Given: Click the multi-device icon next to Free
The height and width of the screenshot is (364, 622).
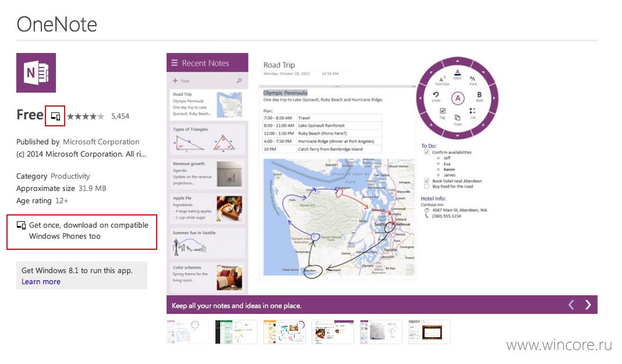Looking at the screenshot, I should pos(55,116).
